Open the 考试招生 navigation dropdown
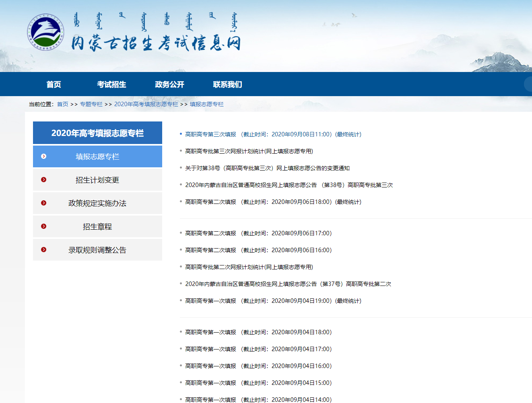The image size is (532, 403). point(113,84)
